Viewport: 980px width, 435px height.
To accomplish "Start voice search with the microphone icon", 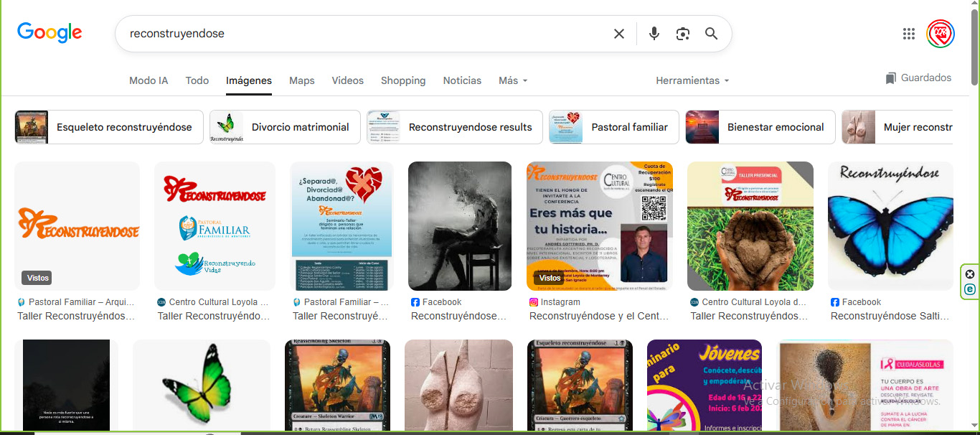I will (654, 34).
